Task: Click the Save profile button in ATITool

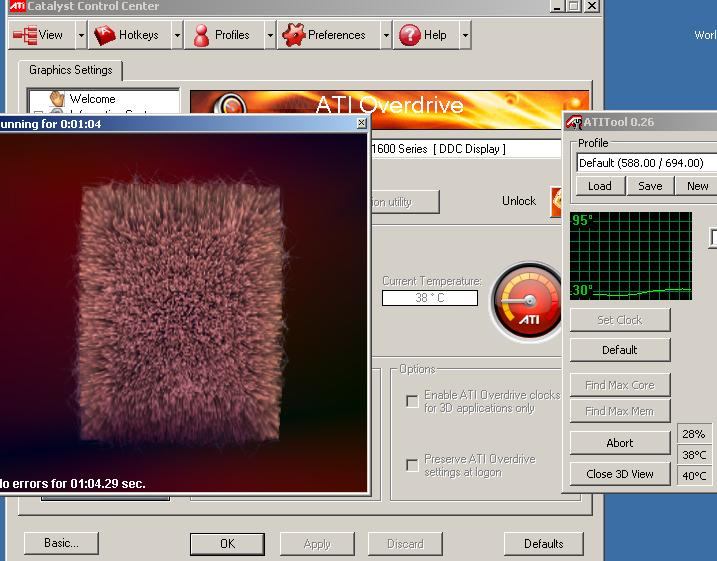Action: tap(650, 186)
